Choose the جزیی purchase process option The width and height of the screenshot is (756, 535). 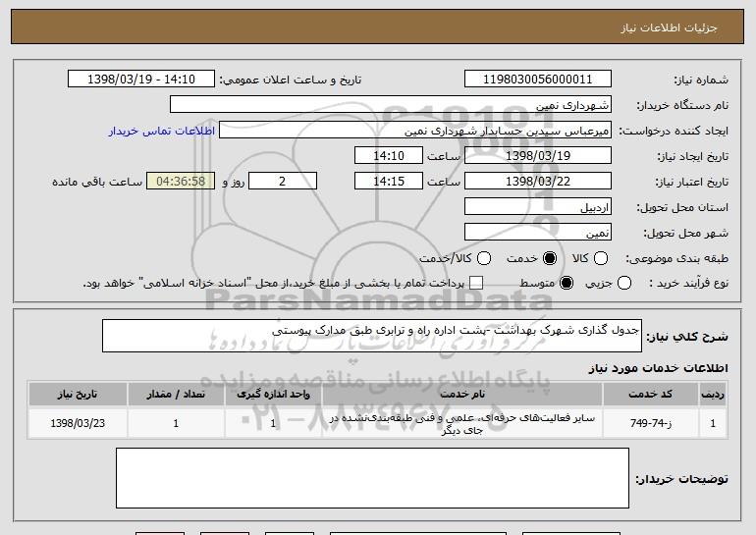[x=623, y=283]
